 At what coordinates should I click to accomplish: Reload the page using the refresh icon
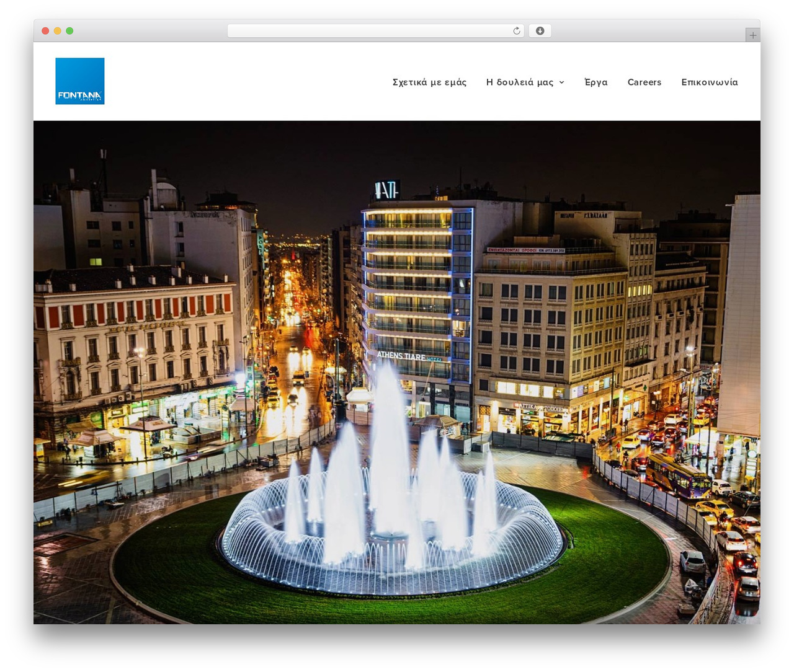pos(517,31)
